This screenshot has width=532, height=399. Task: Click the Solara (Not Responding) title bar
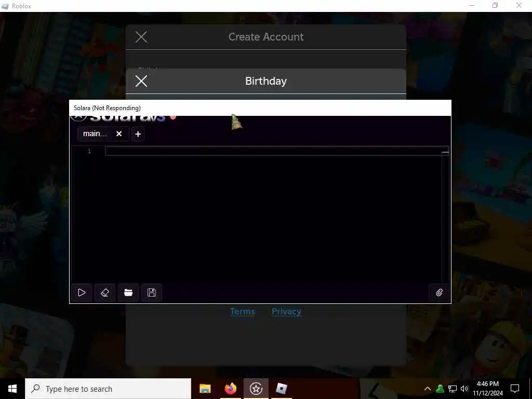260,108
